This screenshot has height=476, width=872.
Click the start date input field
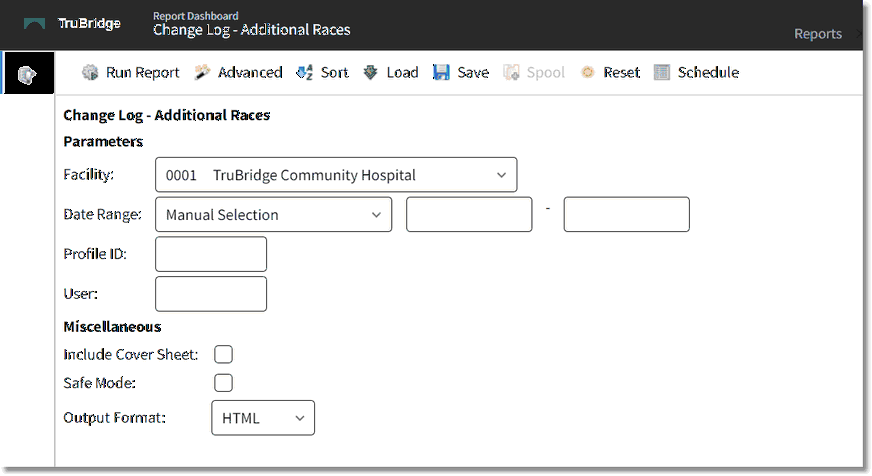click(x=468, y=215)
